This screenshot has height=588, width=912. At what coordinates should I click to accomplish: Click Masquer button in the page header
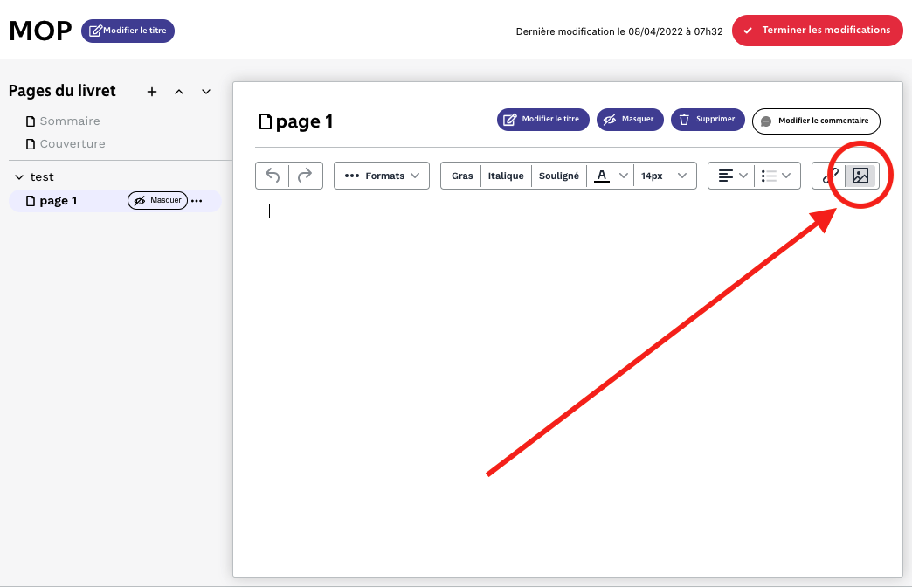pyautogui.click(x=630, y=120)
